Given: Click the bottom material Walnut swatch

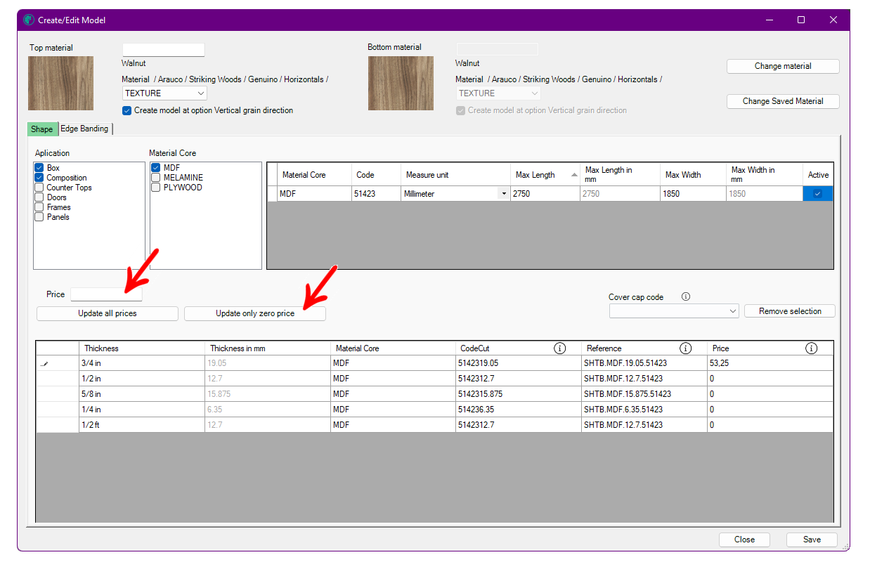Looking at the screenshot, I should (x=401, y=83).
